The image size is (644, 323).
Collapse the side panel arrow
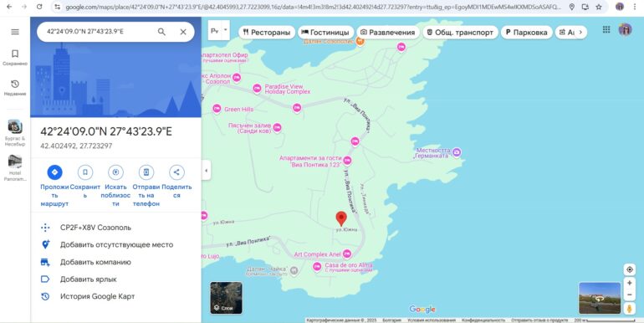point(207,170)
